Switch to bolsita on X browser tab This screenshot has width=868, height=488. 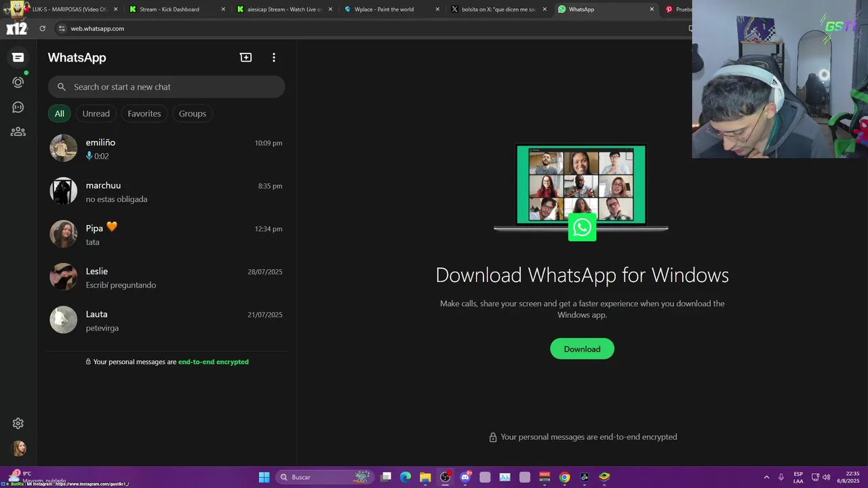(x=499, y=9)
